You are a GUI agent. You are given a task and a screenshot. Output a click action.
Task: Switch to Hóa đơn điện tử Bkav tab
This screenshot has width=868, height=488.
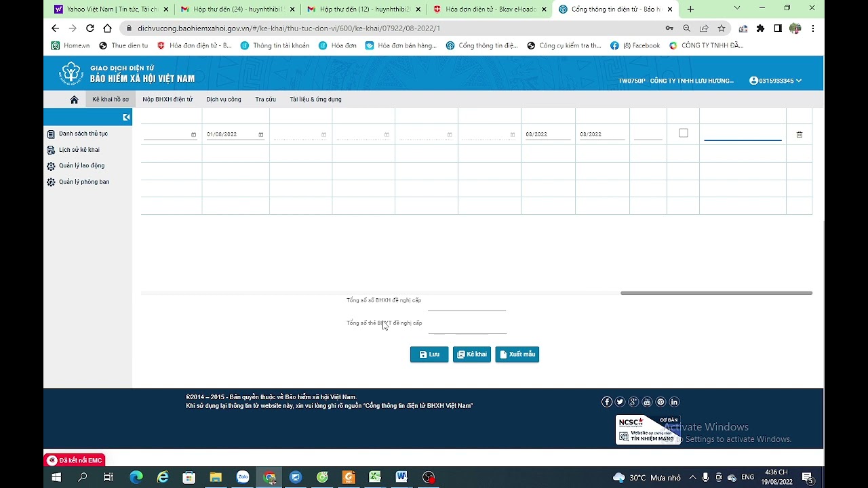tap(490, 9)
